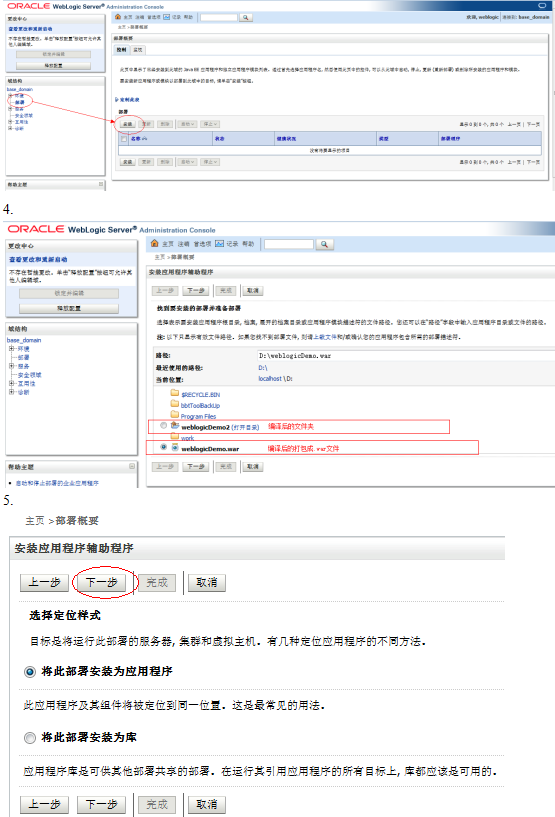Expand 诊断 node on the path selection page tree
The image size is (555, 817).
(11, 392)
